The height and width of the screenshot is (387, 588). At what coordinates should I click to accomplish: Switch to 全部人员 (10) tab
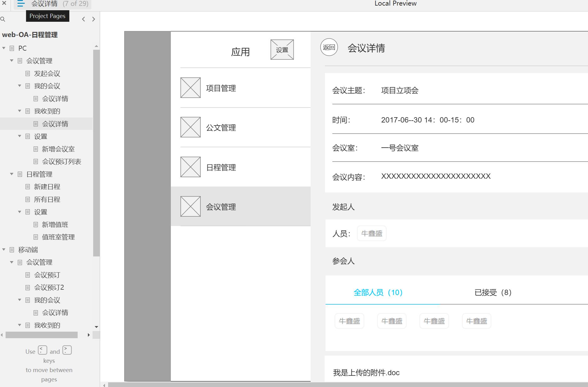(378, 293)
